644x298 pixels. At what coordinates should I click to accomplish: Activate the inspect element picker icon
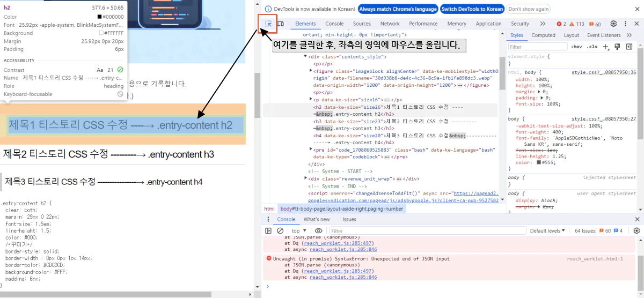pos(268,24)
